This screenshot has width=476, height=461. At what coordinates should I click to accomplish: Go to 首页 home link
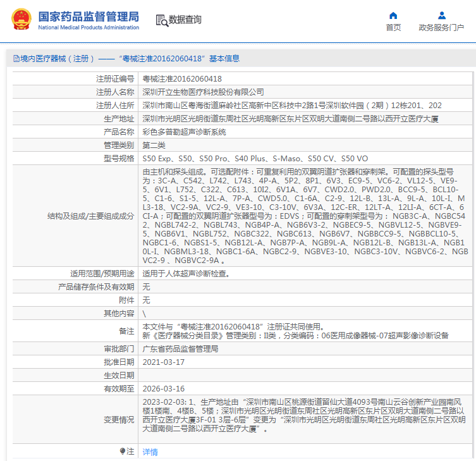[393, 28]
